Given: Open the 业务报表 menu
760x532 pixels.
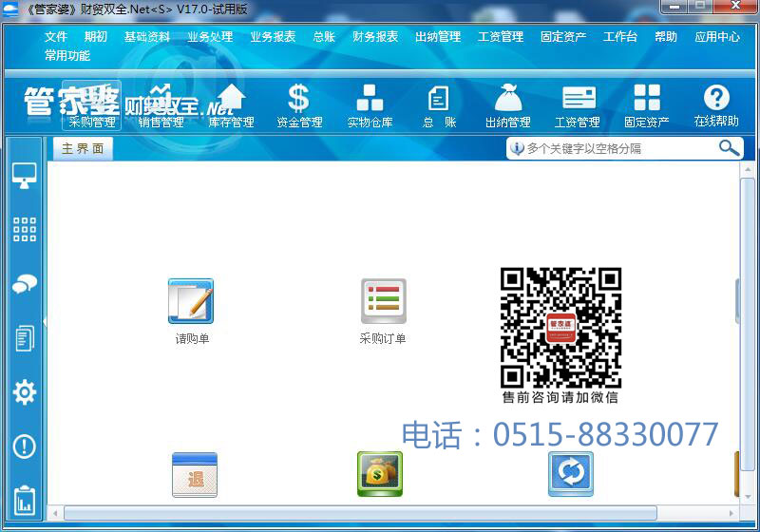Looking at the screenshot, I should tap(273, 37).
